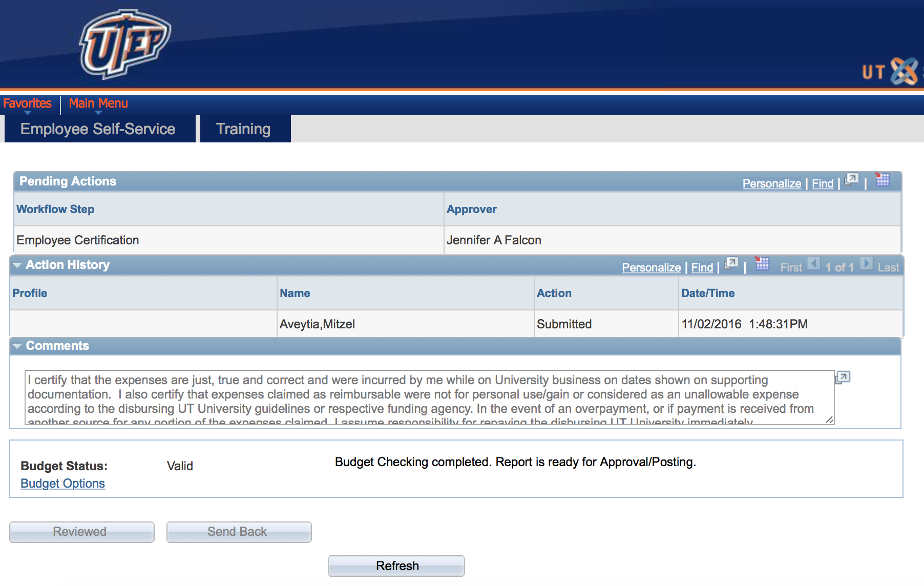Sort by Profile column header
Viewport: 924px width, 586px height.
30,293
